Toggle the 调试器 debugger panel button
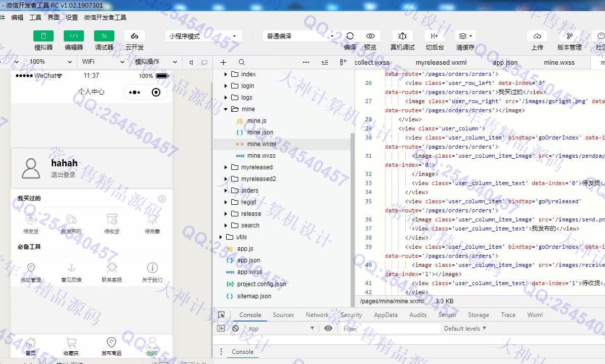Screen dimensions: 605x364 pos(104,36)
